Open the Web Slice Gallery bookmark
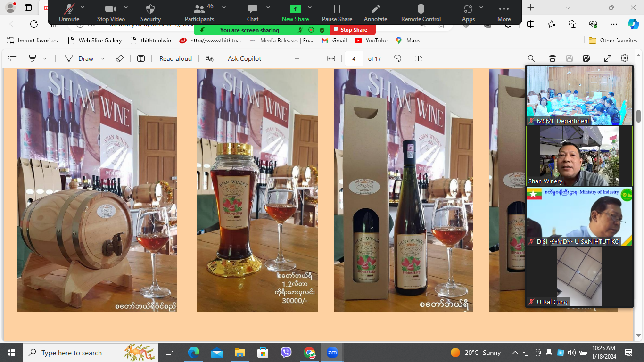644x362 pixels. point(95,41)
